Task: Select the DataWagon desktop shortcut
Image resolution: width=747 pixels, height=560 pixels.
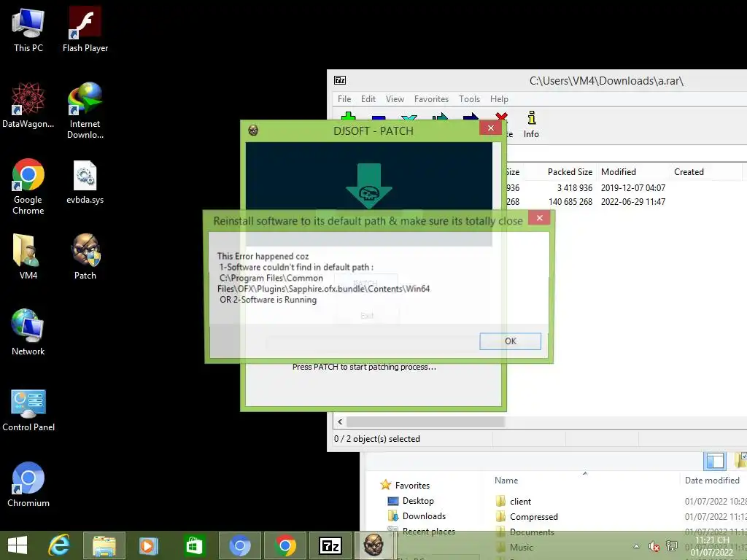Action: (28, 106)
